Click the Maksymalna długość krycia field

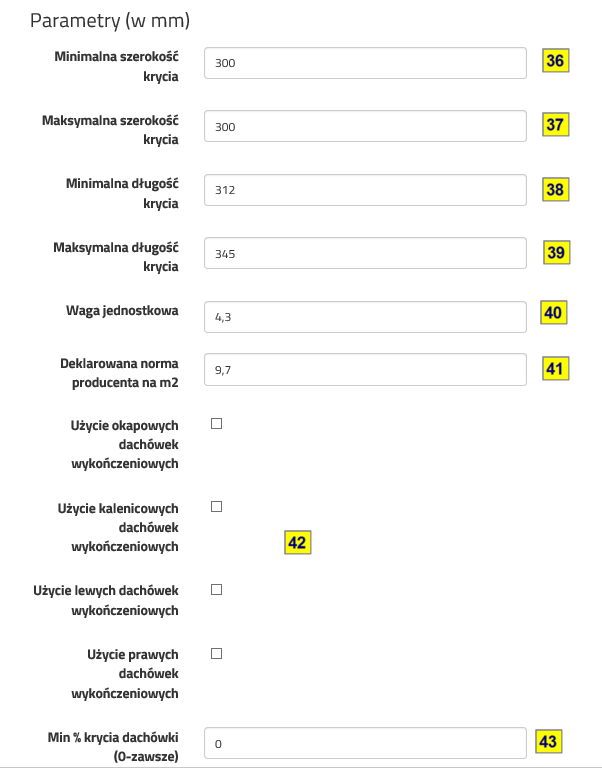364,253
